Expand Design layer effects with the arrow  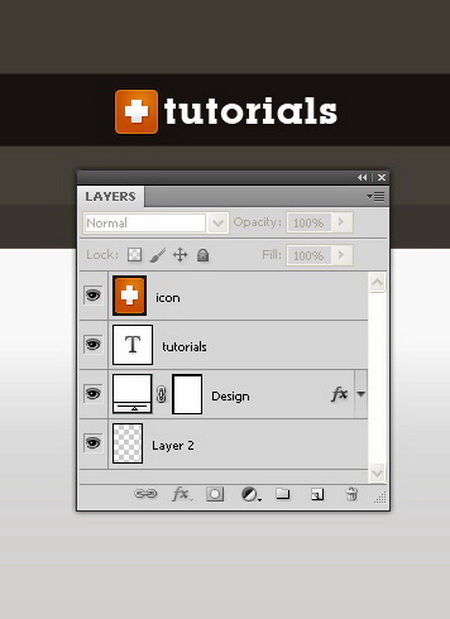pyautogui.click(x=361, y=394)
